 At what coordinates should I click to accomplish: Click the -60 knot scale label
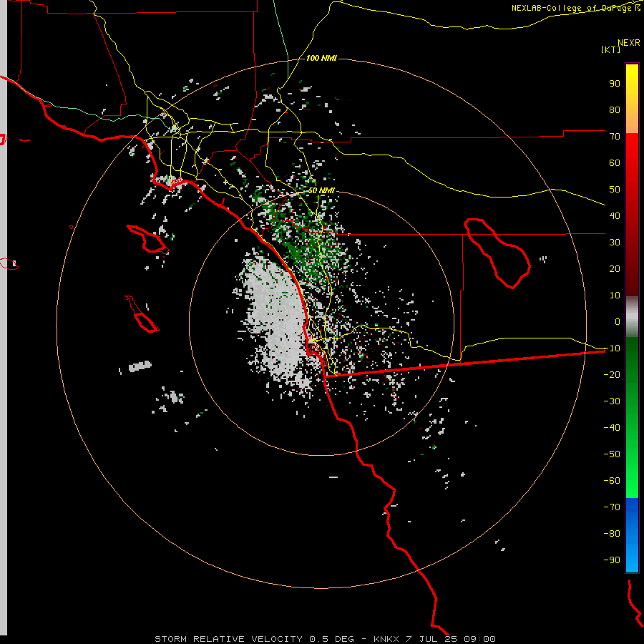pyautogui.click(x=612, y=481)
